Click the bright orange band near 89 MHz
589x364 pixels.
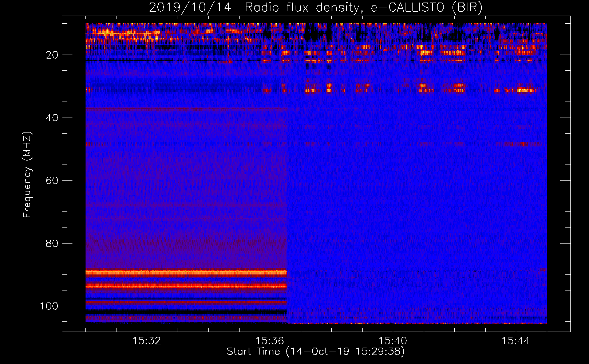(186, 272)
